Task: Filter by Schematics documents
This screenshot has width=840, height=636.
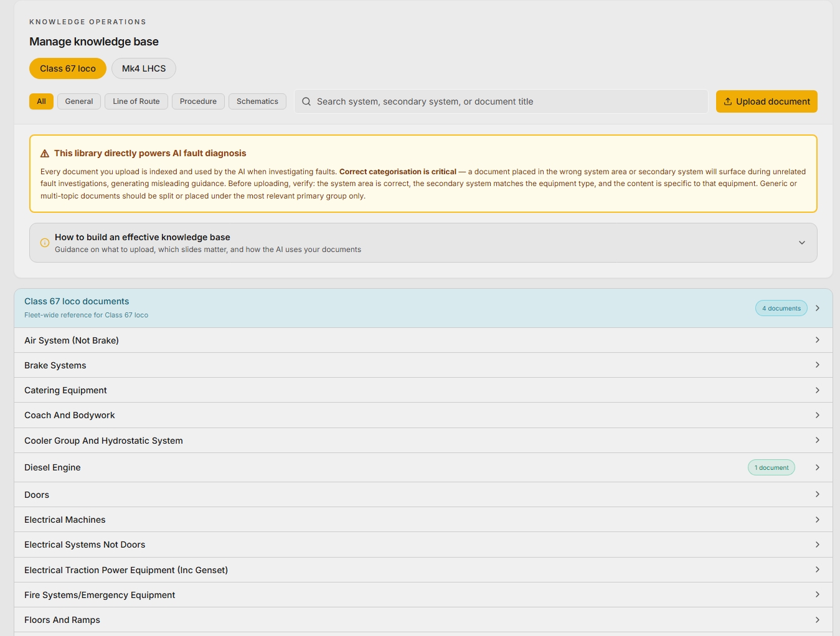Action: pyautogui.click(x=257, y=101)
